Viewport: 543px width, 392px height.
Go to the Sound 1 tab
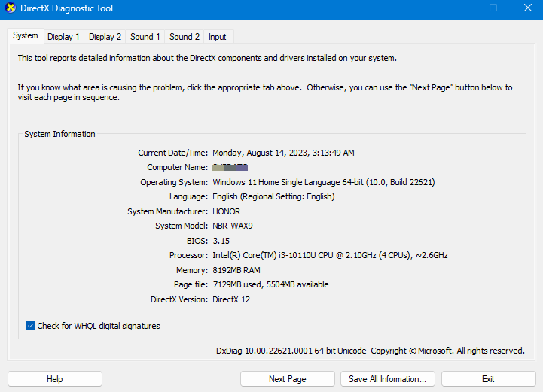(x=145, y=37)
